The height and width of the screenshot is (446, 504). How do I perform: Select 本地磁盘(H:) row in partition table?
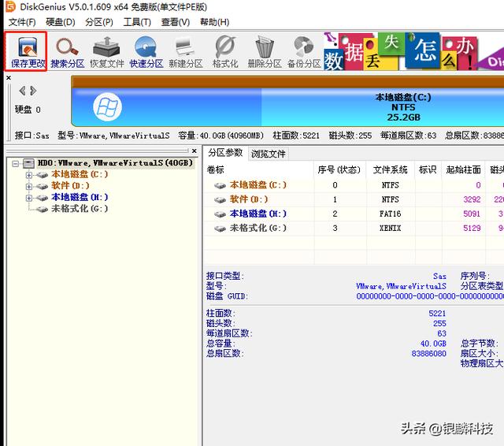coord(354,214)
